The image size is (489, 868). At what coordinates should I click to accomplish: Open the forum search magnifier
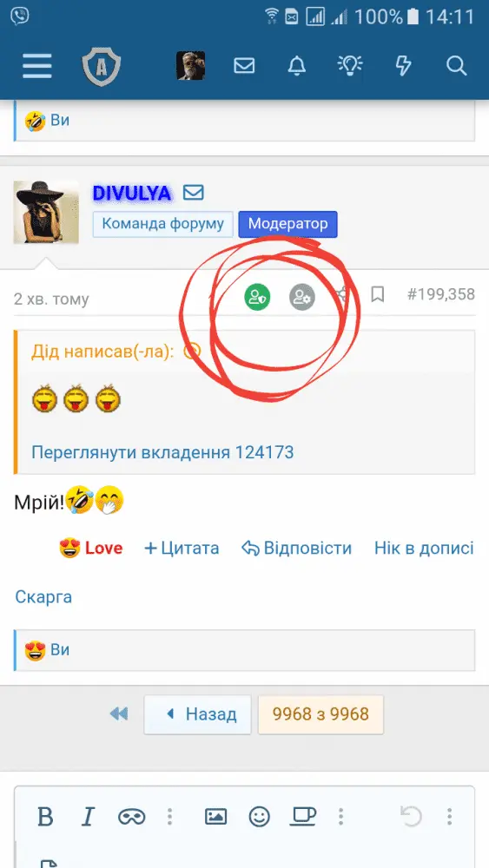[456, 67]
